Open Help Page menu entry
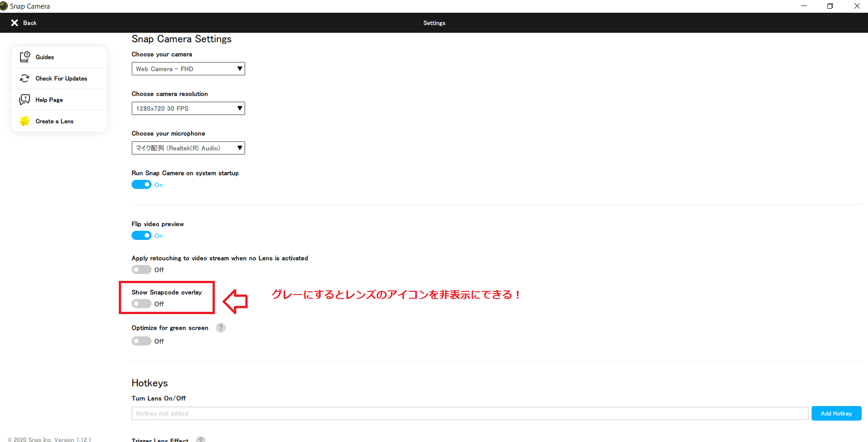Image resolution: width=868 pixels, height=442 pixels. (x=59, y=100)
